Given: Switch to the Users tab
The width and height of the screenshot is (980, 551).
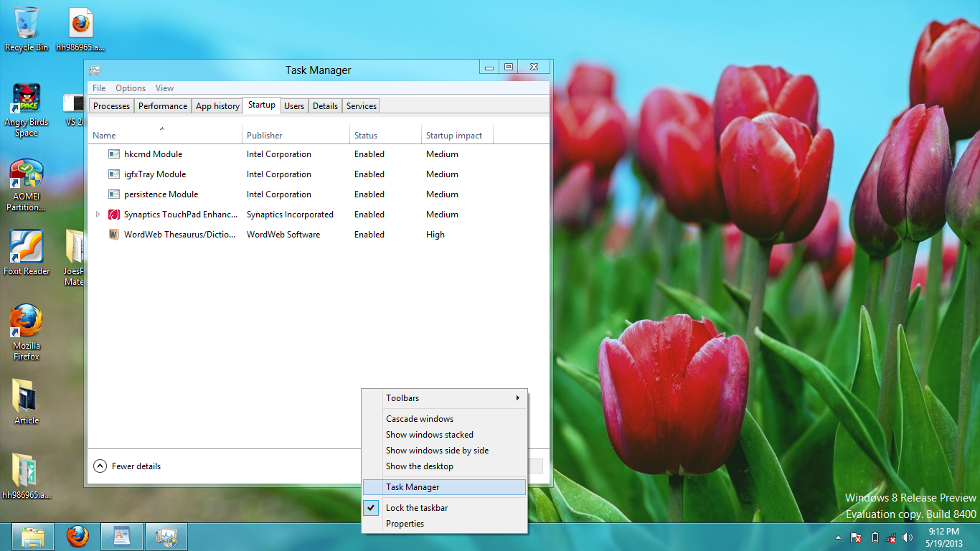Looking at the screenshot, I should coord(294,105).
